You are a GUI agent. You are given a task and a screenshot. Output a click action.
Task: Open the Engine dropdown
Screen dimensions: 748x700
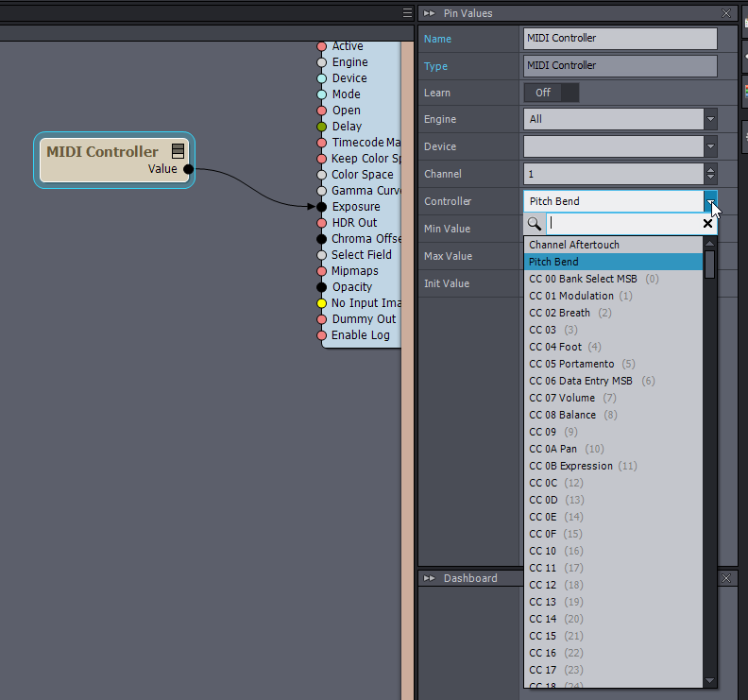tap(710, 119)
